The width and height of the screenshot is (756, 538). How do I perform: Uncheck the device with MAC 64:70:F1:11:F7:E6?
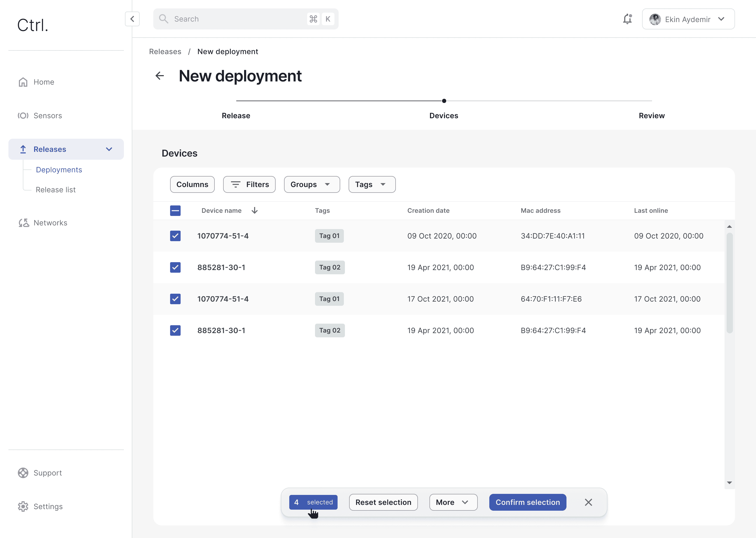[175, 299]
